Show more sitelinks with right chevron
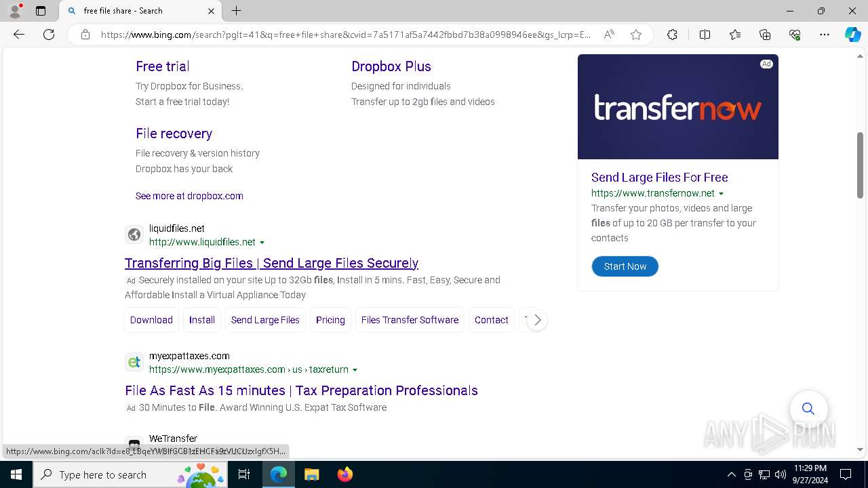Screen dimensions: 868x488 coord(537,320)
